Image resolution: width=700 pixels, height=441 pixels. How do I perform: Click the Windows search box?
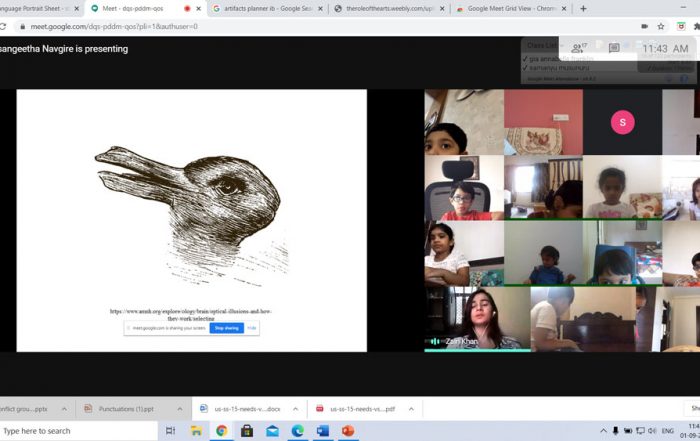point(79,431)
